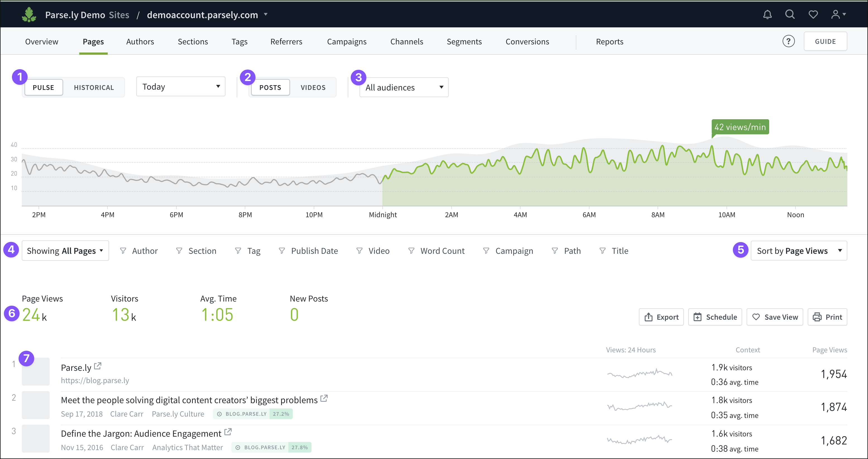Screen dimensions: 868x459
Task: Click the Path filter funnel icon
Action: 555,251
